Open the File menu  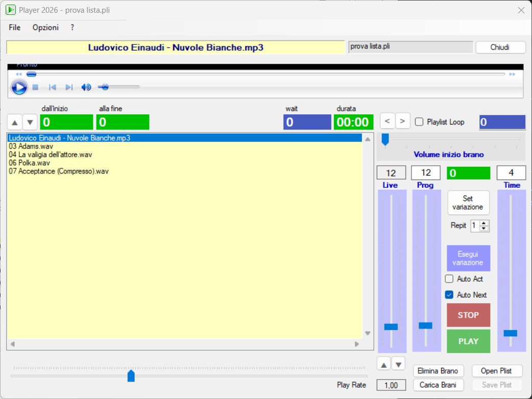click(x=15, y=28)
